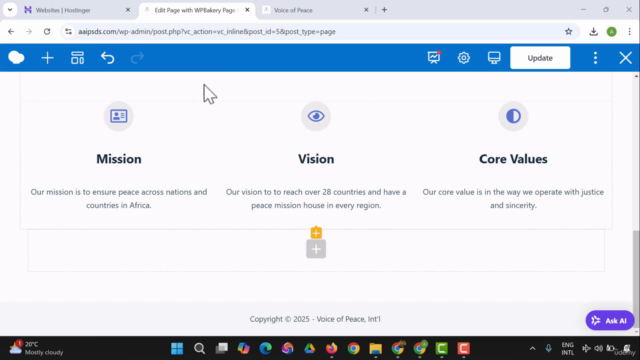Viewport: 640px width, 360px height.
Task: Select the mission description paragraph
Action: [119, 198]
